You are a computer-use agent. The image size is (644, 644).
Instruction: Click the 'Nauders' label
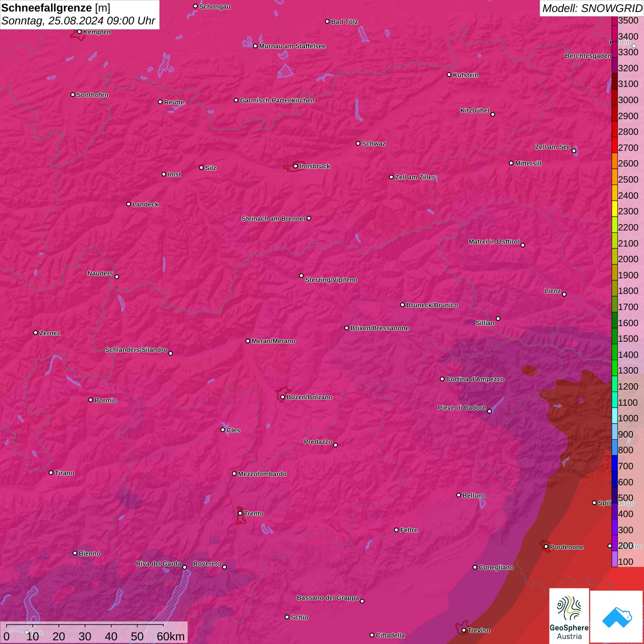pyautogui.click(x=100, y=273)
